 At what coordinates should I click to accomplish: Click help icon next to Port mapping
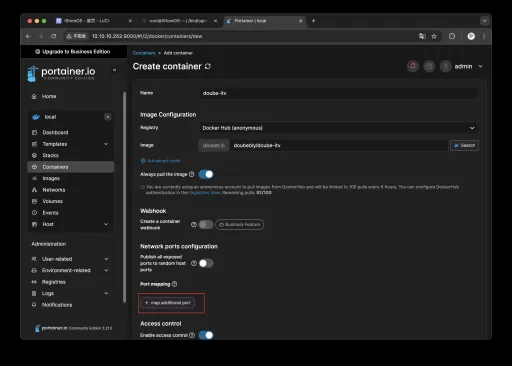pos(174,284)
